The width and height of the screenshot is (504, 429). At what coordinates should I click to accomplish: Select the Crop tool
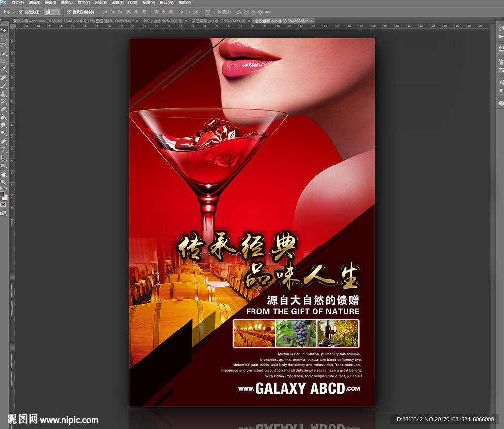point(3,61)
